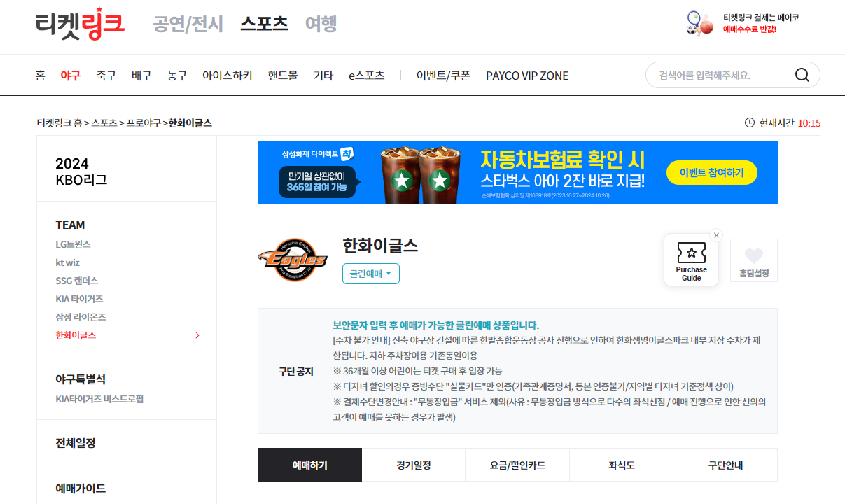
Task: Click the 2024 KBO리그 heading
Action: point(81,171)
